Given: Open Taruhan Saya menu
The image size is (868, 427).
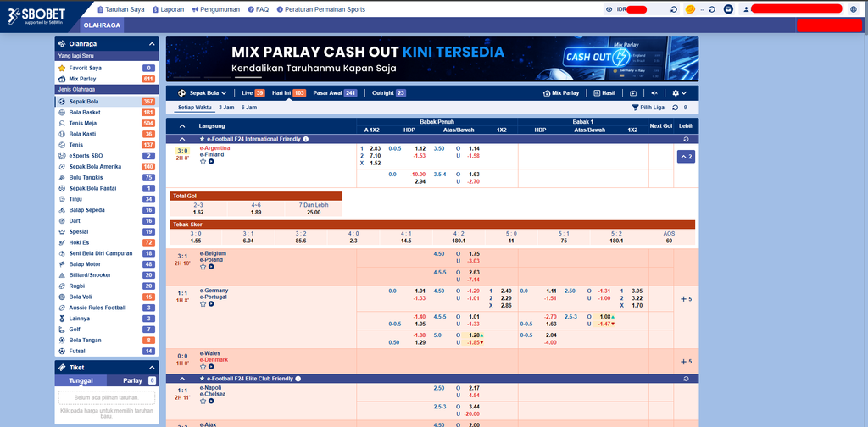Looking at the screenshot, I should (x=120, y=9).
